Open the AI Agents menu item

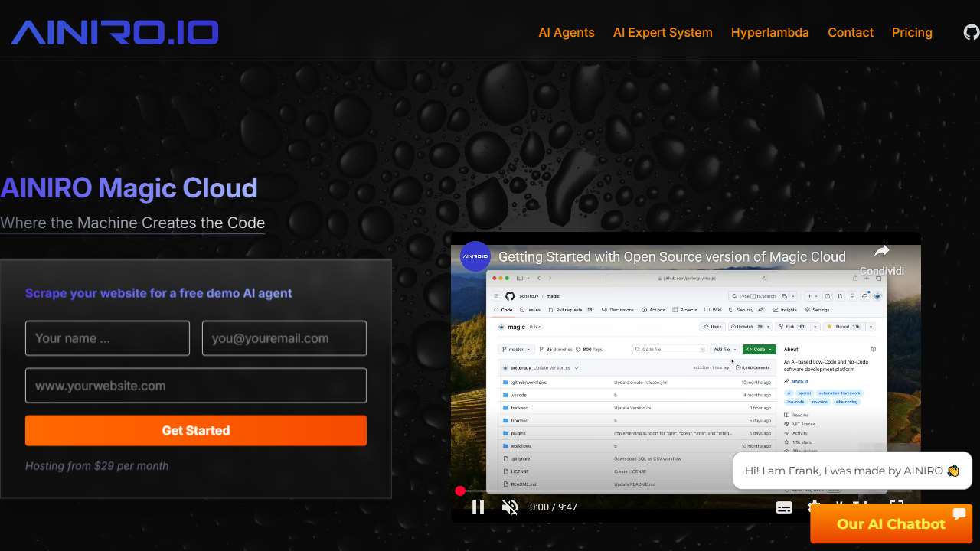click(567, 32)
